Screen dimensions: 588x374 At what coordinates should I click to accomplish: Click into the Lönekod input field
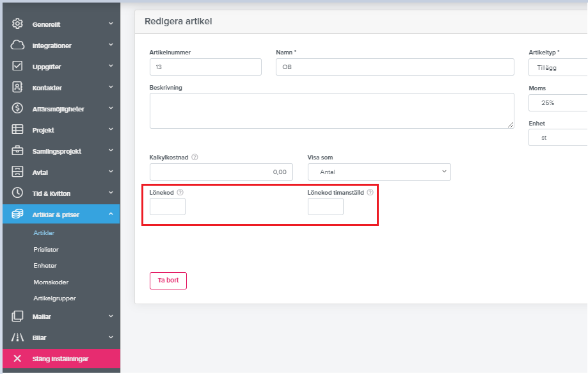tap(167, 207)
